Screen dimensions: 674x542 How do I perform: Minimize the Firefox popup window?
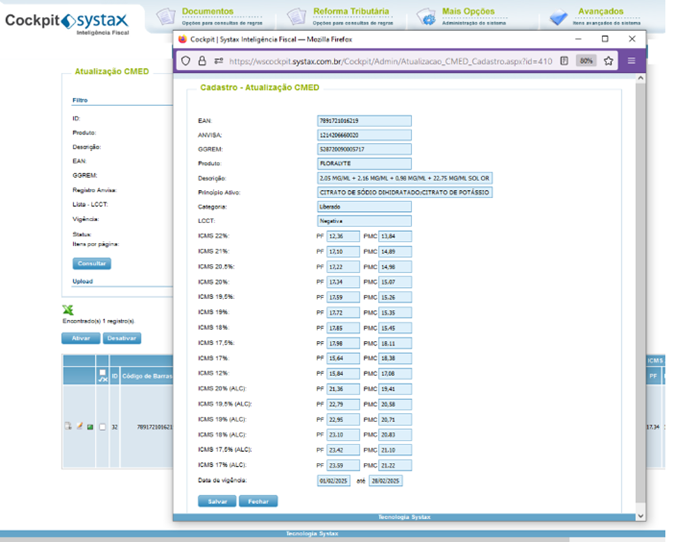tap(578, 39)
